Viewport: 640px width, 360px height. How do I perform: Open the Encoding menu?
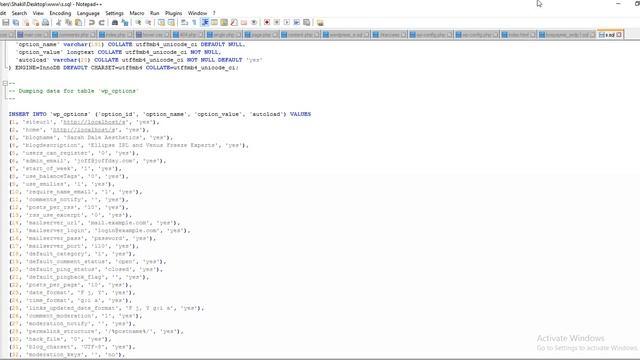[60, 13]
